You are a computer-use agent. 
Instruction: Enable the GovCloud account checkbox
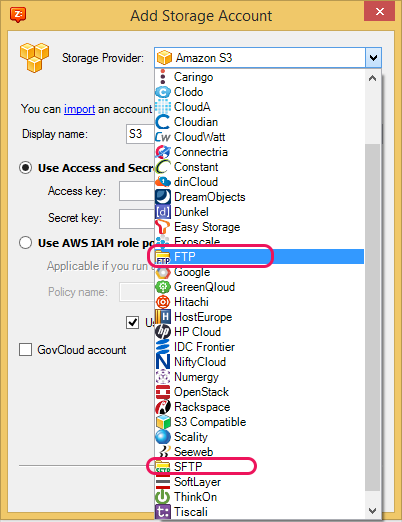(26, 350)
